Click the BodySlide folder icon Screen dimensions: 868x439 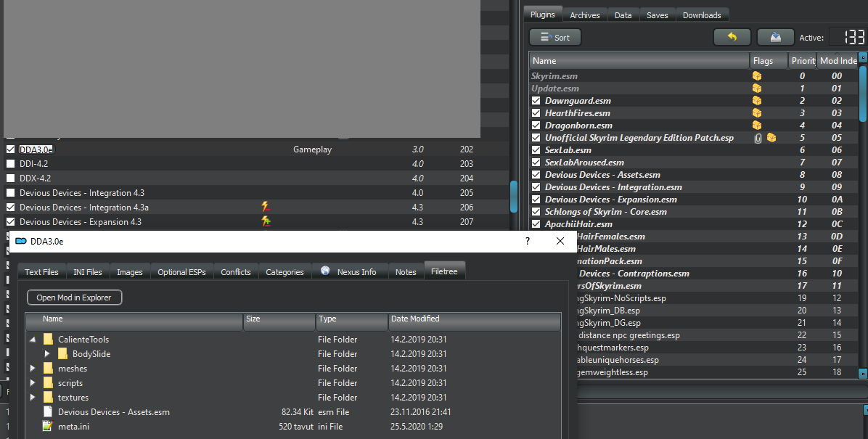(62, 354)
